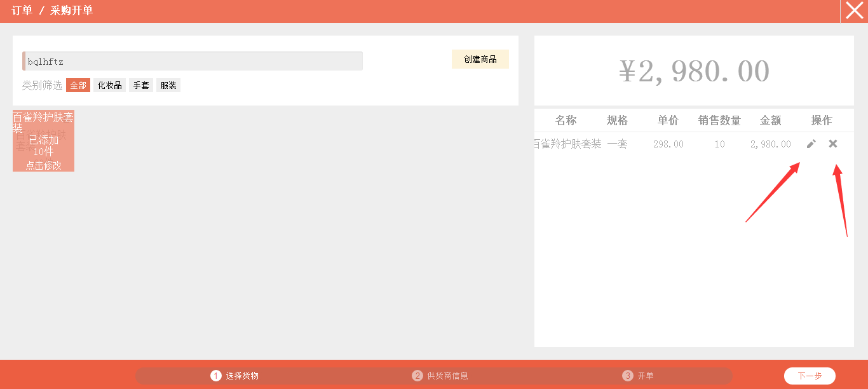Click the quantity value 10 in the row

click(719, 144)
